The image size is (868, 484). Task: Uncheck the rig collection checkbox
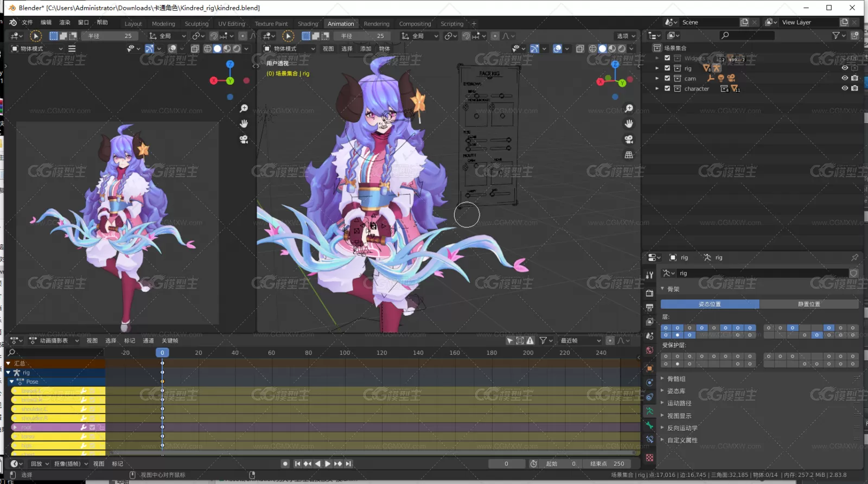pyautogui.click(x=667, y=68)
